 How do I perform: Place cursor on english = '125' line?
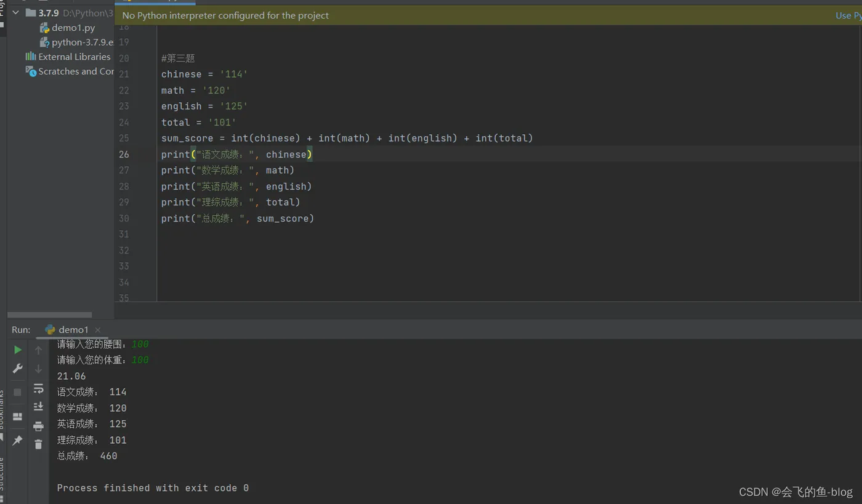point(204,106)
